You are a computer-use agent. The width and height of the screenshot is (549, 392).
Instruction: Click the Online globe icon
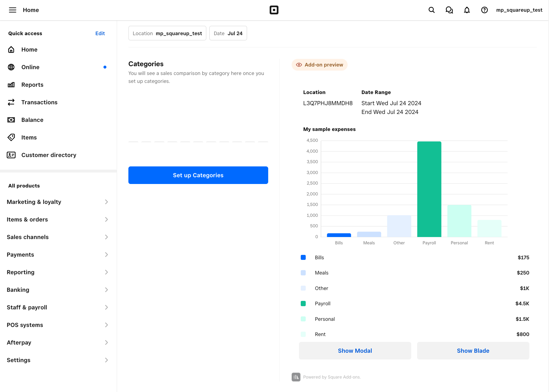(11, 67)
